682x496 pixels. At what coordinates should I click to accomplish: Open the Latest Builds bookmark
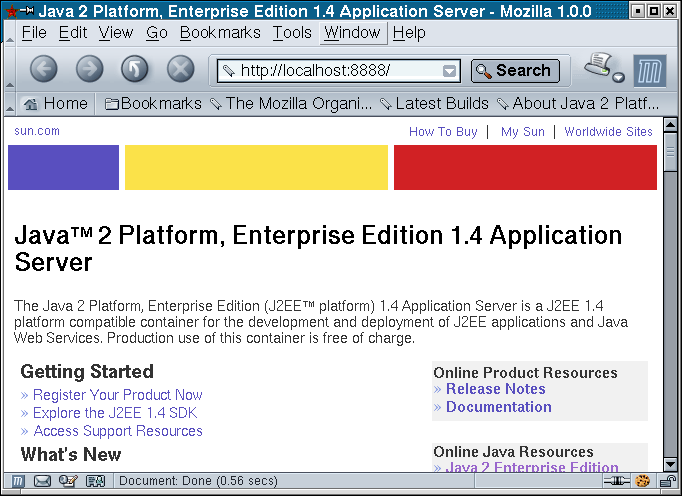[434, 104]
